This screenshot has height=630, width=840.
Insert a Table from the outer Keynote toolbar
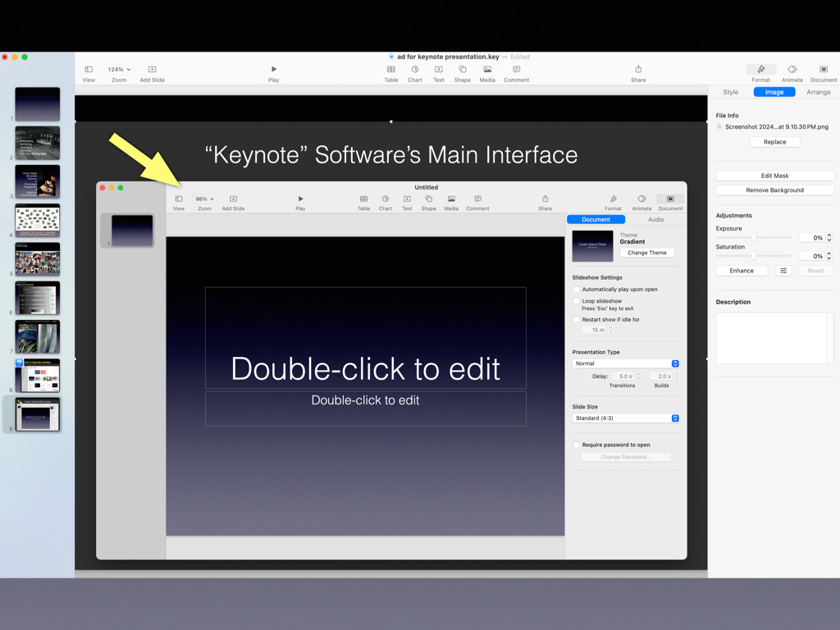391,70
